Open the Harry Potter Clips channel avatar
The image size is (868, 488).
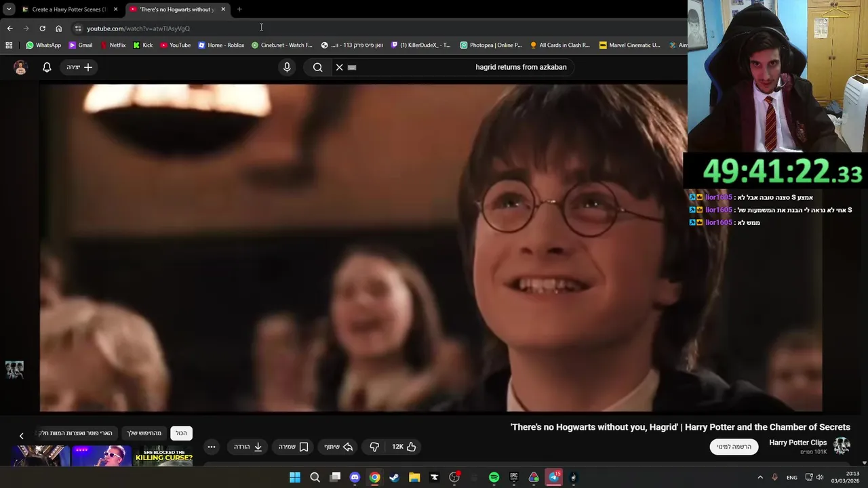click(842, 446)
